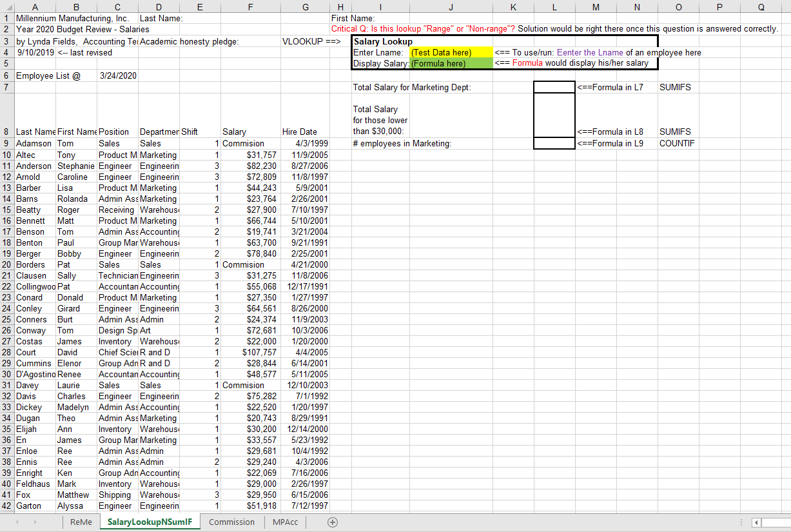Select column A header
The image size is (791, 532).
[35, 6]
